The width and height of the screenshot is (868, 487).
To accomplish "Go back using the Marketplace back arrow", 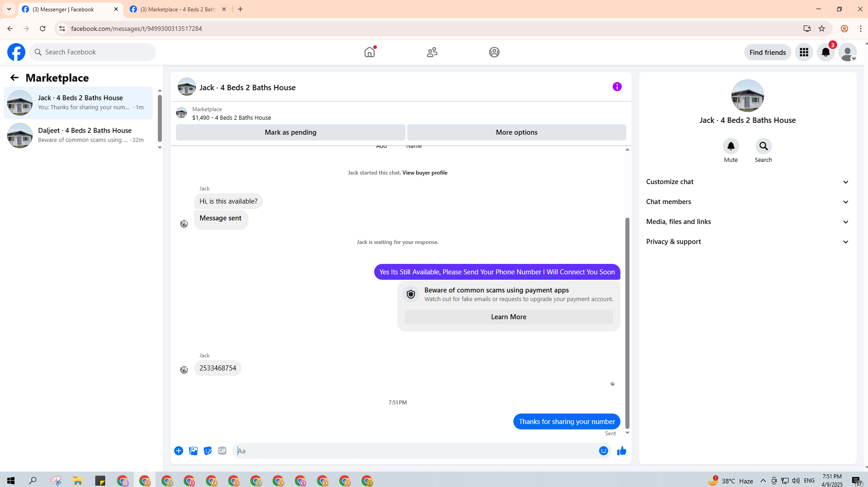I will tap(15, 78).
